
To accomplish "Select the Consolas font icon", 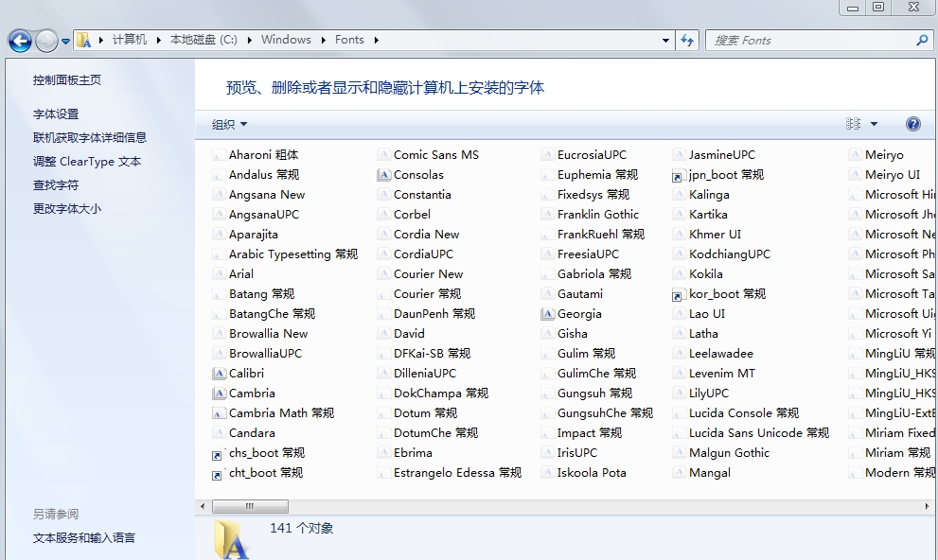I will pos(383,174).
